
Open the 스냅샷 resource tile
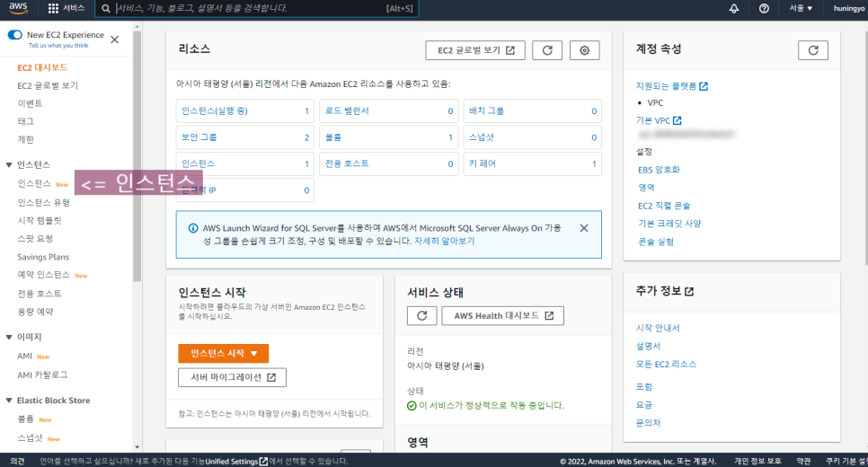point(533,137)
